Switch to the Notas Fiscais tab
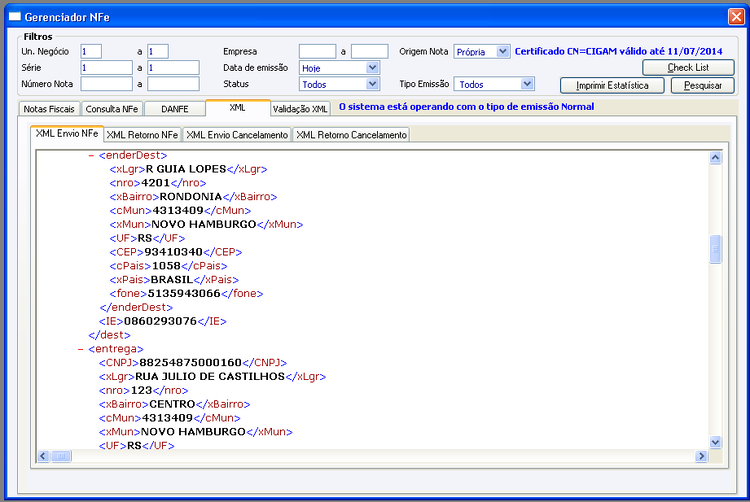The image size is (750, 502). [49, 109]
